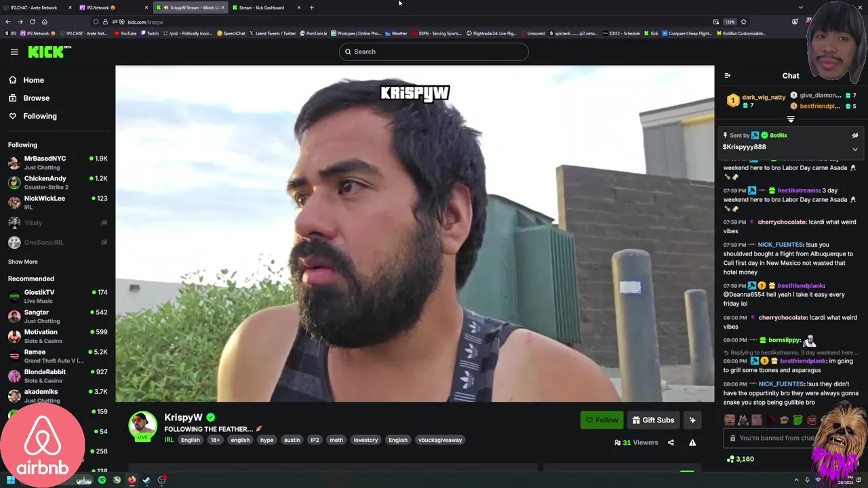Open Following in the sidebar
The image size is (868, 488).
click(x=40, y=116)
